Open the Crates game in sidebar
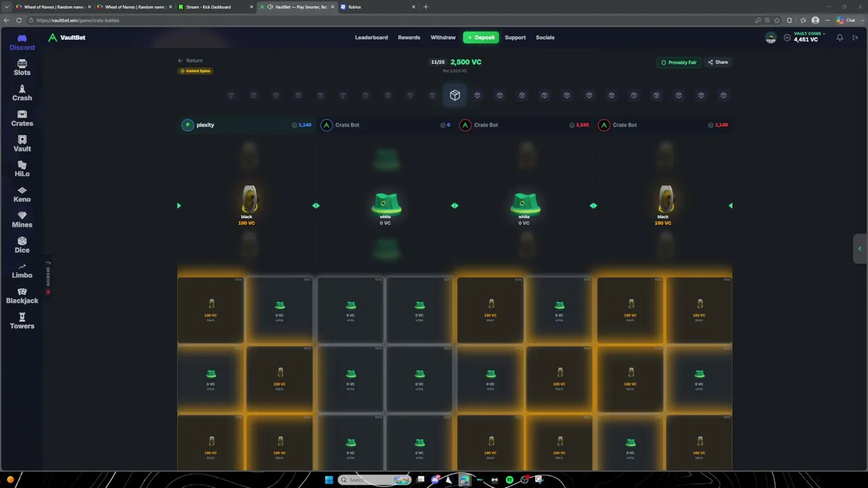Screen dimensions: 868x488 (x=22, y=119)
